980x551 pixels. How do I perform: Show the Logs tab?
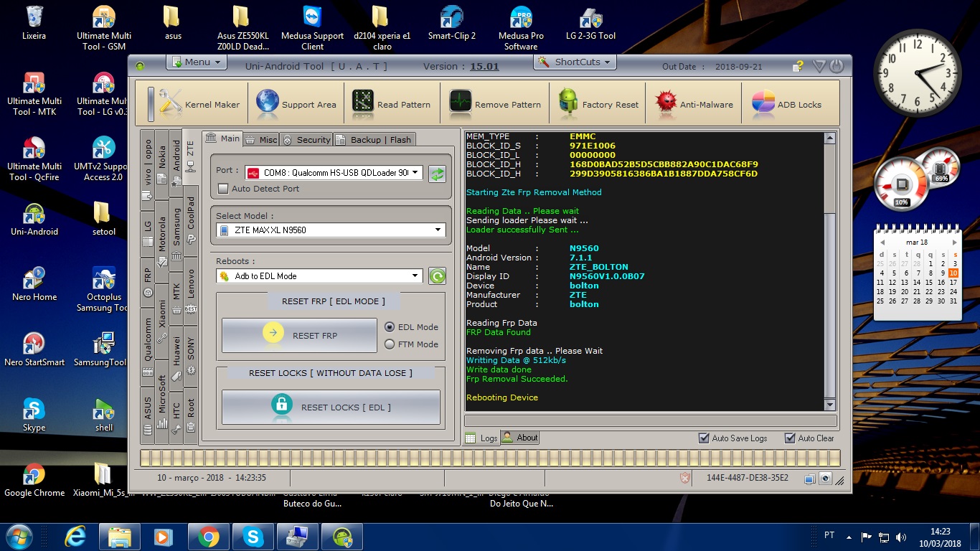[x=481, y=438]
